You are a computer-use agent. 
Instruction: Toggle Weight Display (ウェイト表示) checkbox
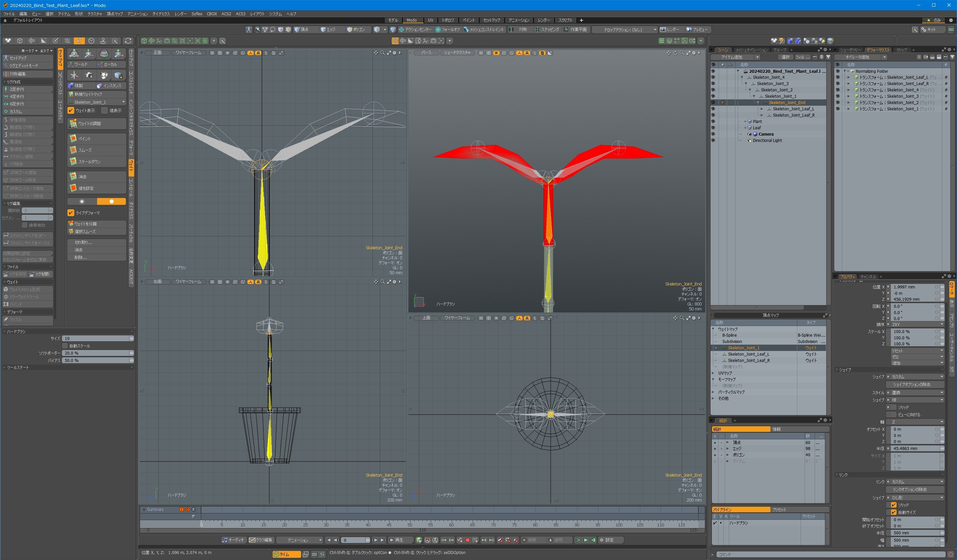coord(71,110)
